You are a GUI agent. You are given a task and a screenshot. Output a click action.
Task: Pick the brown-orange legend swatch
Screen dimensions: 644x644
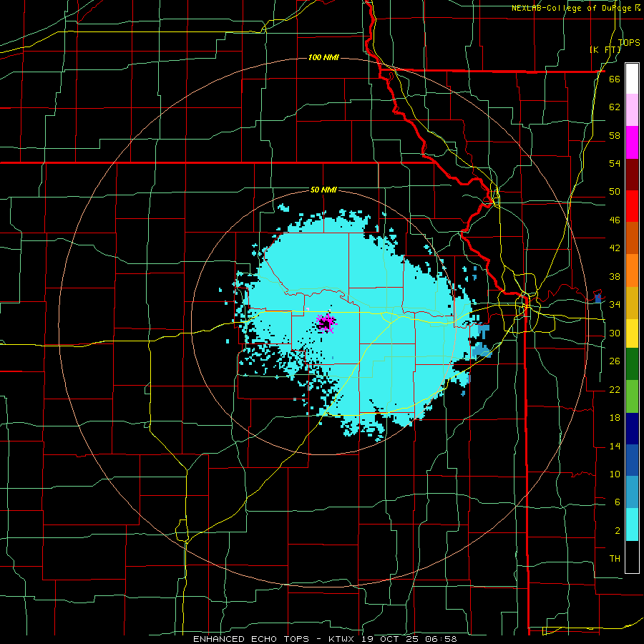pyautogui.click(x=632, y=238)
